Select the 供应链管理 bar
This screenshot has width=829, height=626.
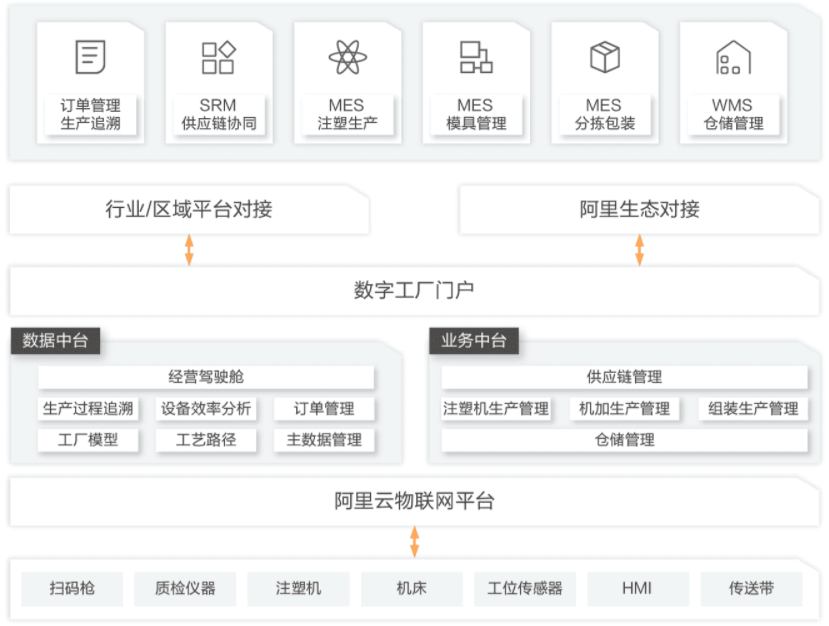click(624, 377)
